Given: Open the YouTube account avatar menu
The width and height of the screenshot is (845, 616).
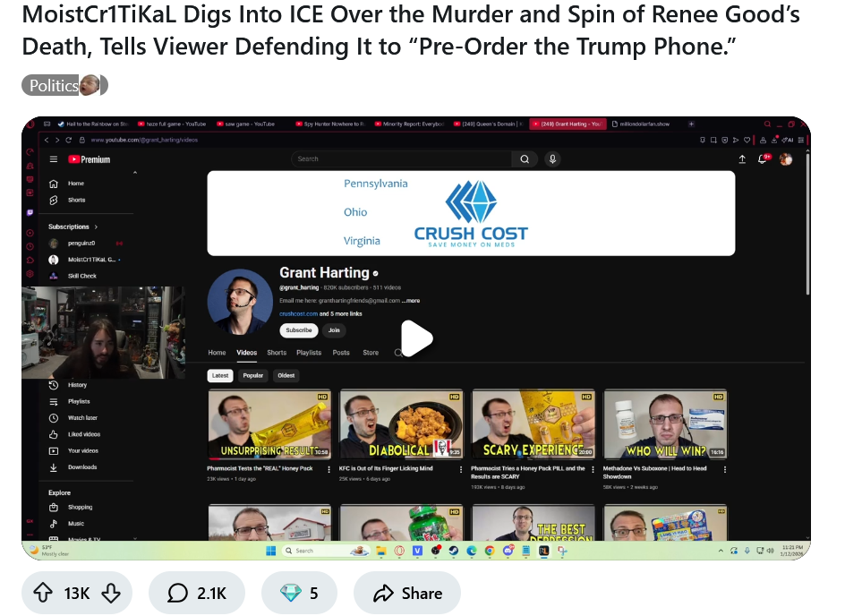Looking at the screenshot, I should coord(786,159).
